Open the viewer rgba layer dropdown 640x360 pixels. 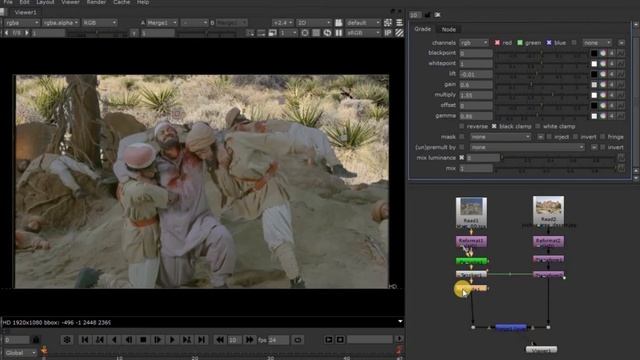click(x=22, y=23)
